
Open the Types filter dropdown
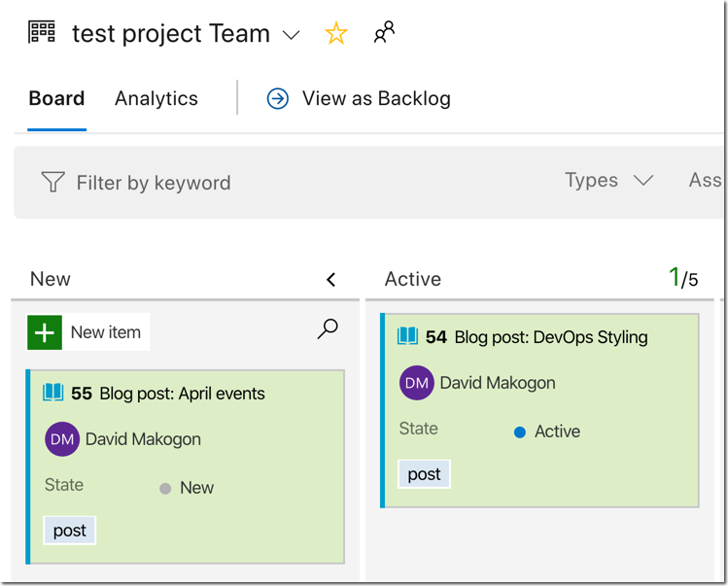pos(609,180)
